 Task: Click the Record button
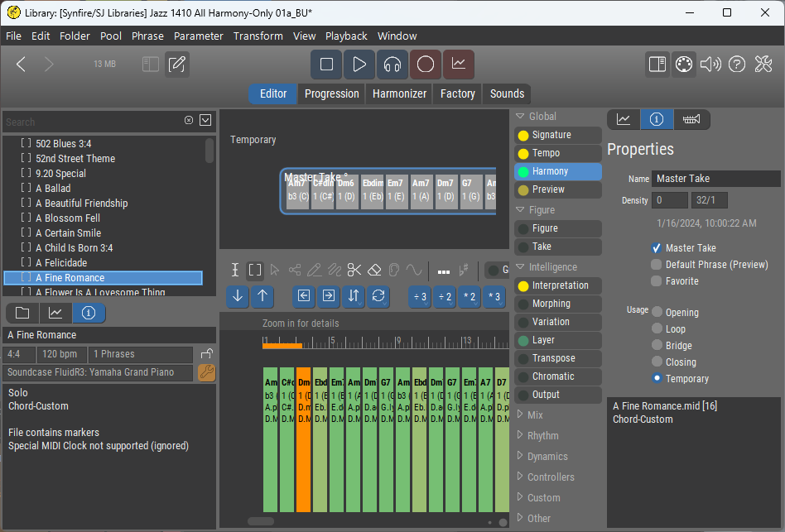coord(425,65)
